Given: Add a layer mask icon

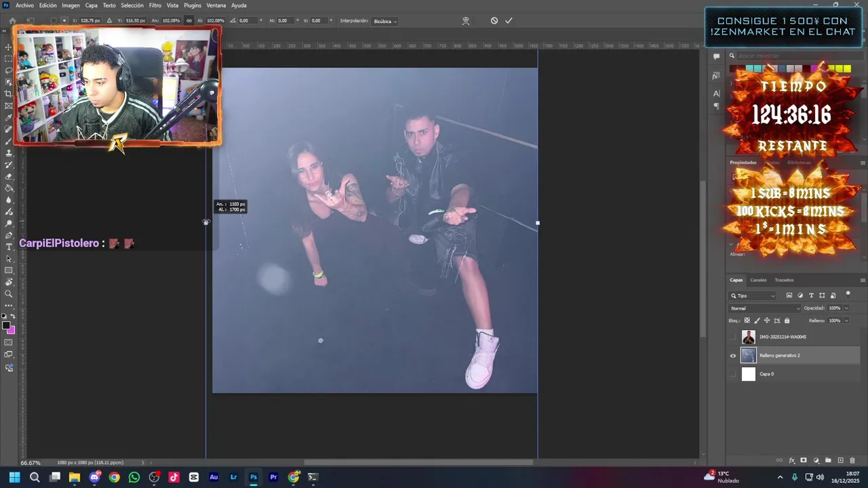Looking at the screenshot, I should pyautogui.click(x=804, y=461).
